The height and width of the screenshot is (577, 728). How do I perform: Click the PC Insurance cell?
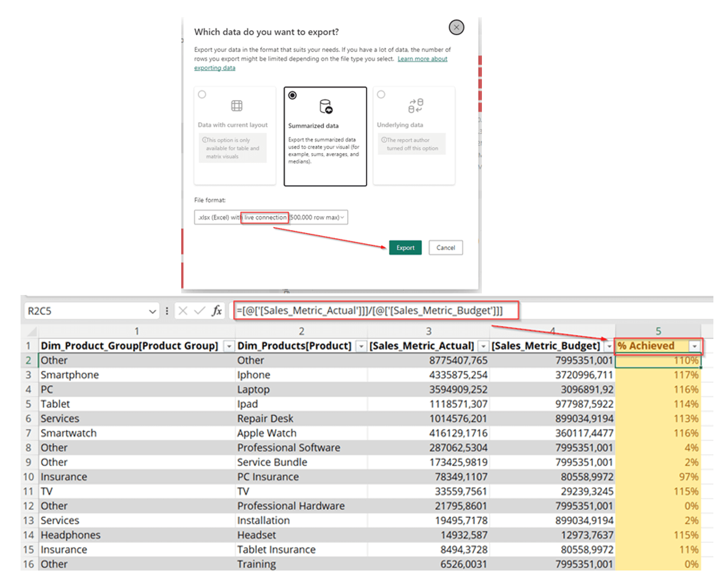click(x=302, y=477)
